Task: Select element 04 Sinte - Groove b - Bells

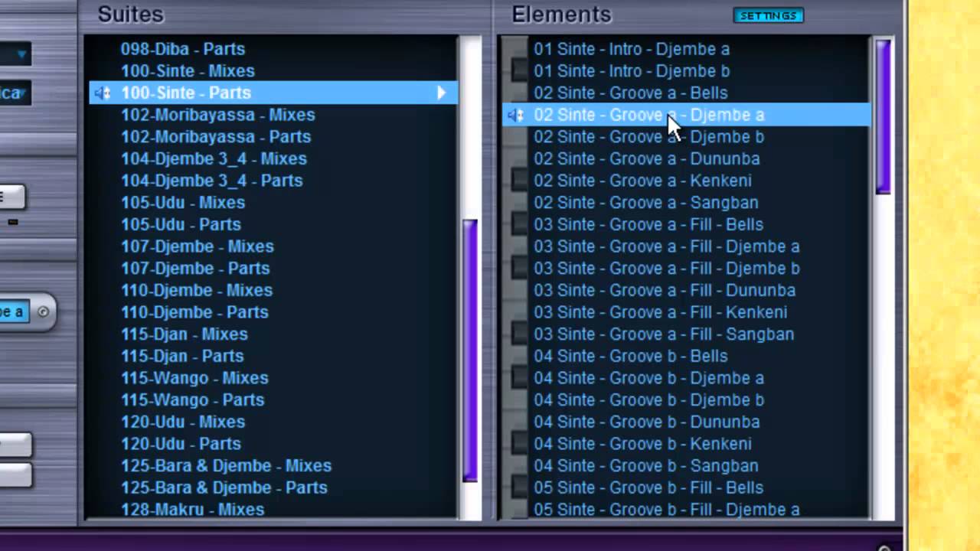Action: 631,357
